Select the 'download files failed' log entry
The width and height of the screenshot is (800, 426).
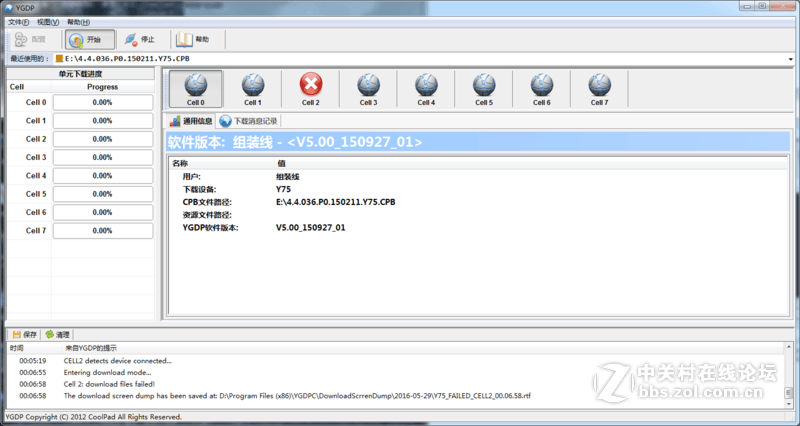(396, 384)
